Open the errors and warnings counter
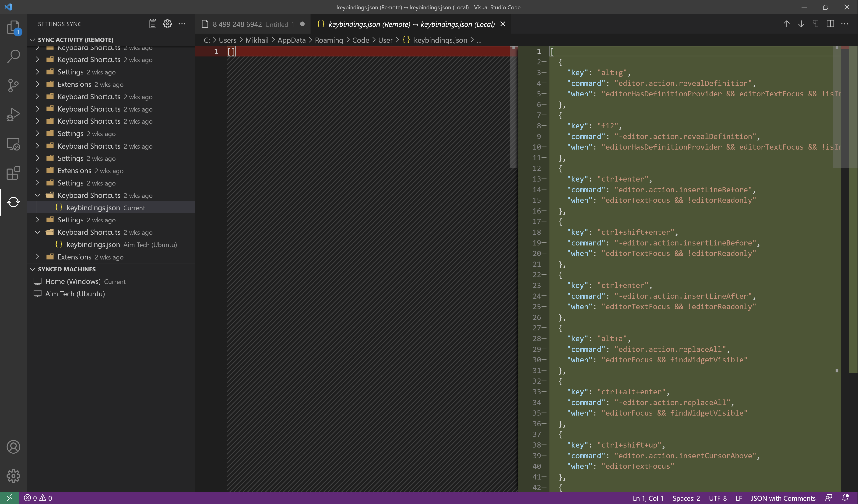Screen dimensions: 858x504 [38, 498]
